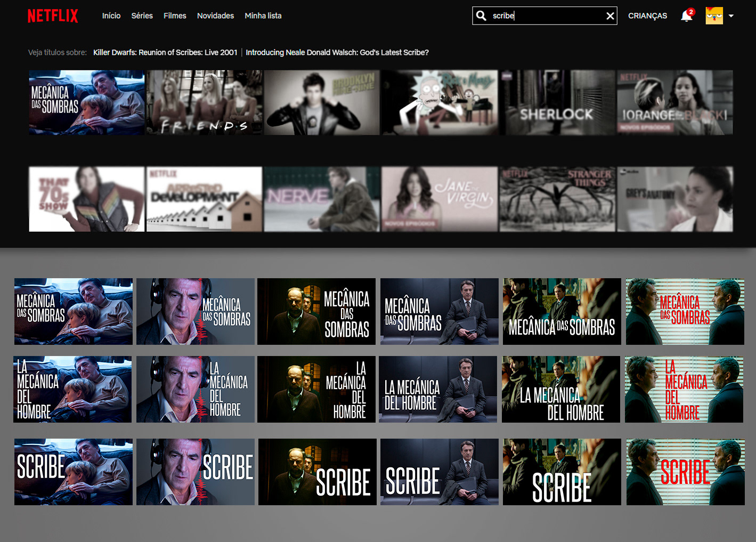Select the Orange is the New Black thumbnail

click(x=675, y=102)
